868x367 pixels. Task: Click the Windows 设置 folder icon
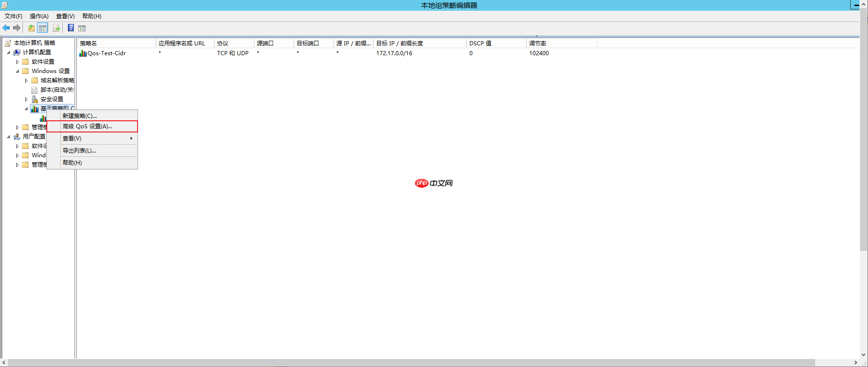click(x=26, y=71)
